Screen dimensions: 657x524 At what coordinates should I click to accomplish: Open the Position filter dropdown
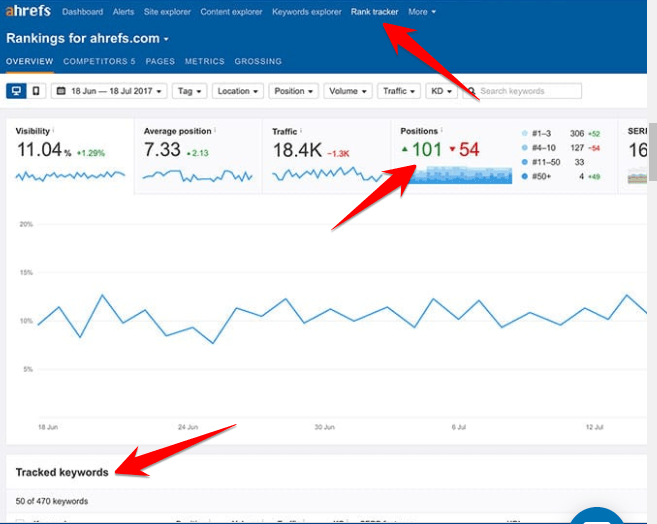[x=293, y=91]
